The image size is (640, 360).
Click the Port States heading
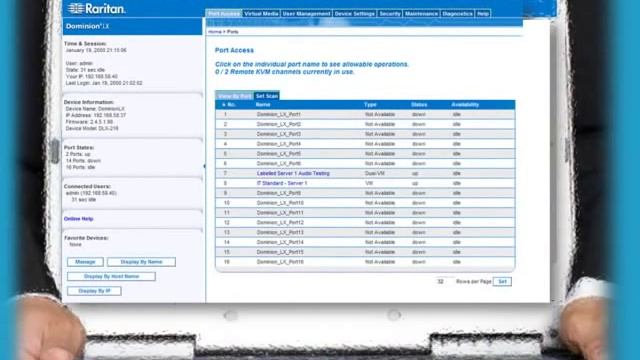[x=79, y=147]
